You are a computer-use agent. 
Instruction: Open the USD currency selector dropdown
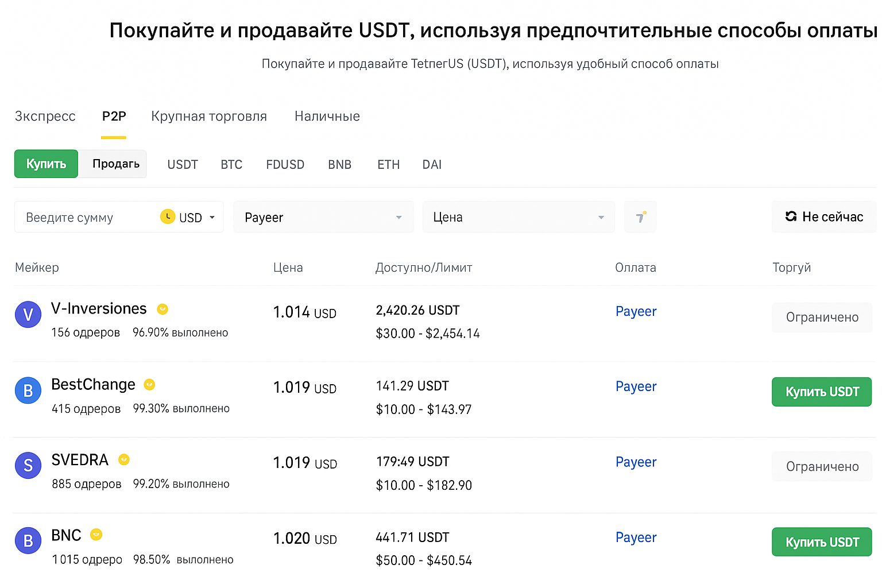click(188, 218)
